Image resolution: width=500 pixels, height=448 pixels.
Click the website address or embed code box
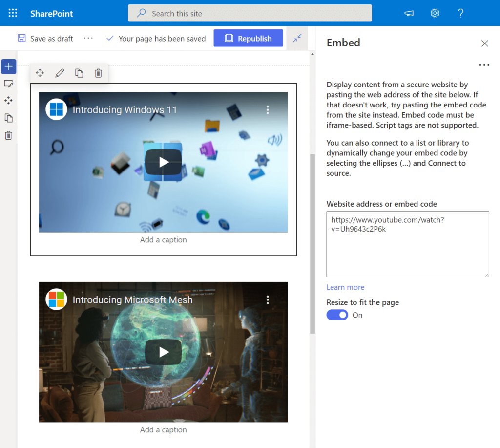[408, 244]
